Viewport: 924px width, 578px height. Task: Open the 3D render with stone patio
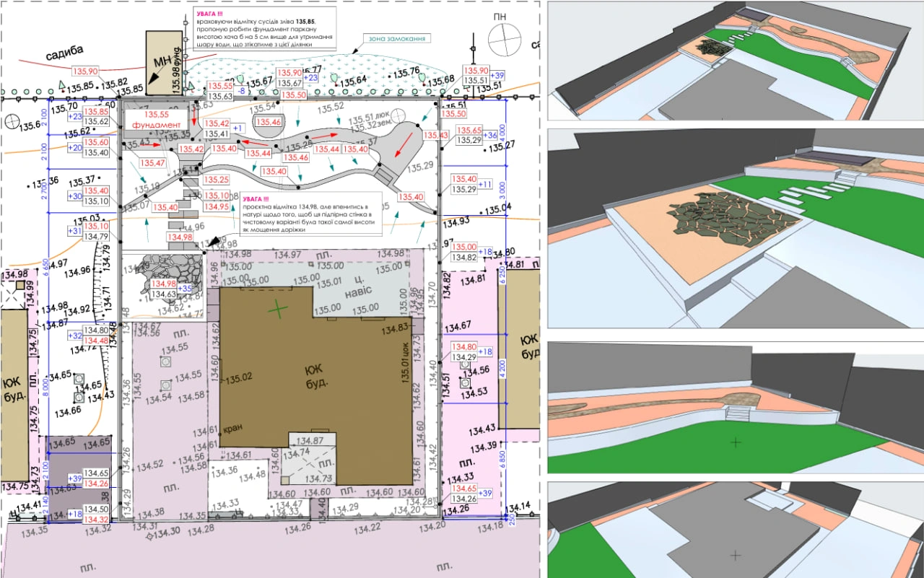[735, 229]
